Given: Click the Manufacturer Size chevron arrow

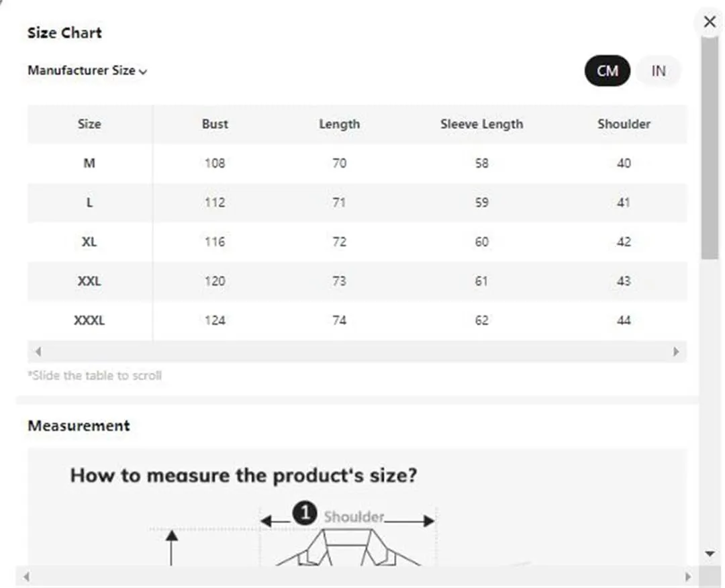Looking at the screenshot, I should [143, 72].
